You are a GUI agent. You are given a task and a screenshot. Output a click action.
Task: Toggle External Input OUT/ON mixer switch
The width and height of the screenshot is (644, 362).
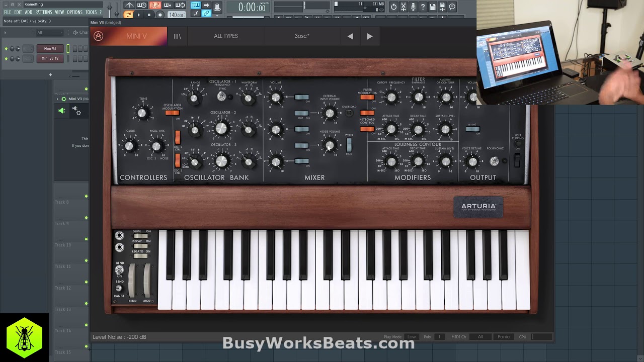click(301, 113)
